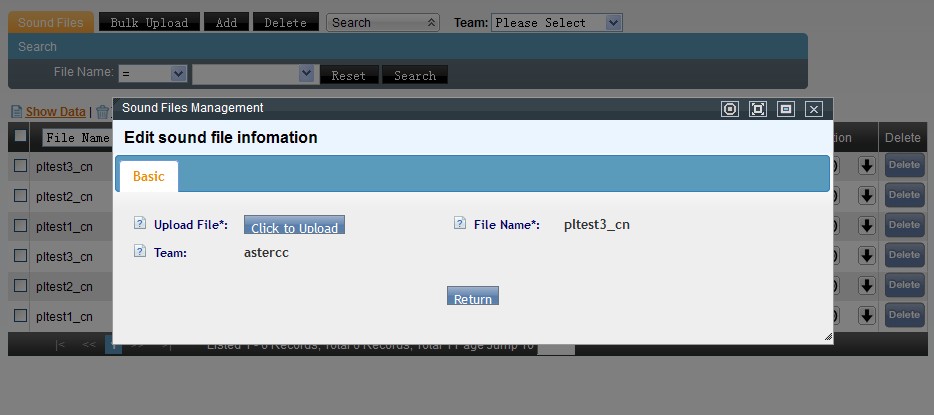This screenshot has width=934, height=415.
Task: Click the help icon beside File Name label
Action: [460, 224]
